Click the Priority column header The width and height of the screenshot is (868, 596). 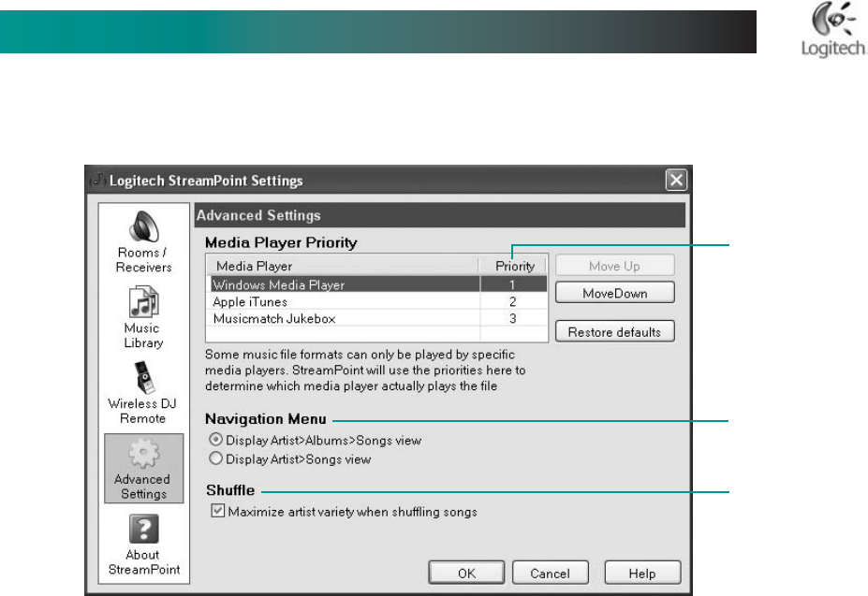(x=514, y=266)
